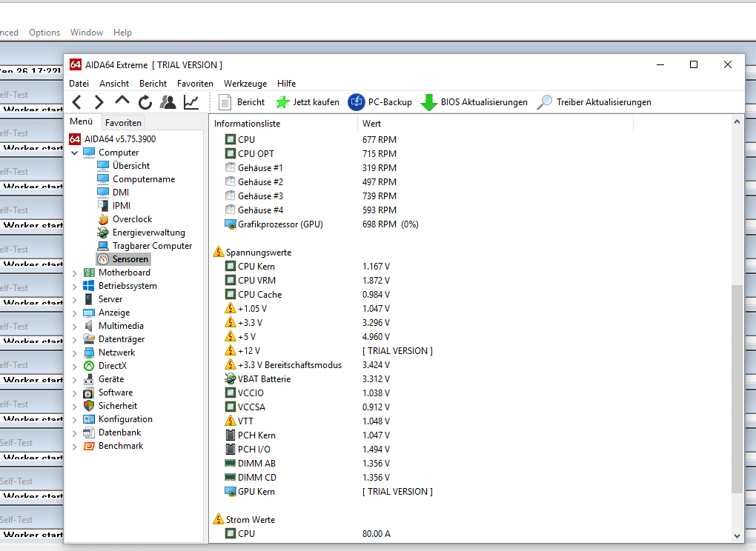Screen dimensions: 756x551
Task: Open the Ansicht menu
Action: click(114, 84)
